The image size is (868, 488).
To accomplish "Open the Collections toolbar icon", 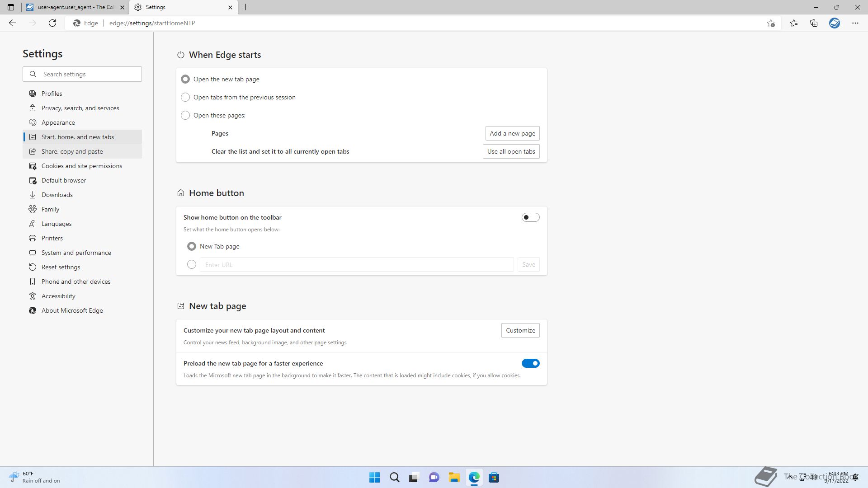I will pos(814,23).
